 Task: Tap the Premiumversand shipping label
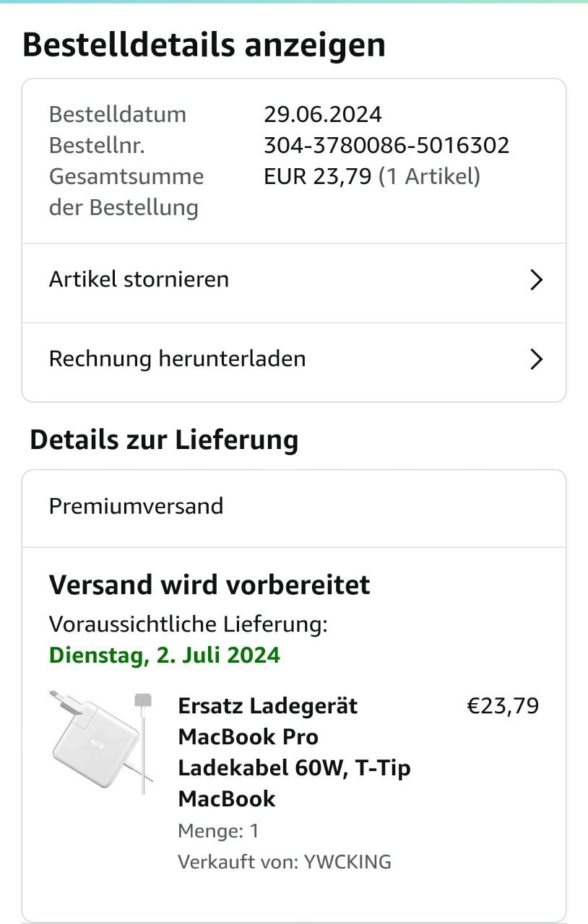(136, 506)
